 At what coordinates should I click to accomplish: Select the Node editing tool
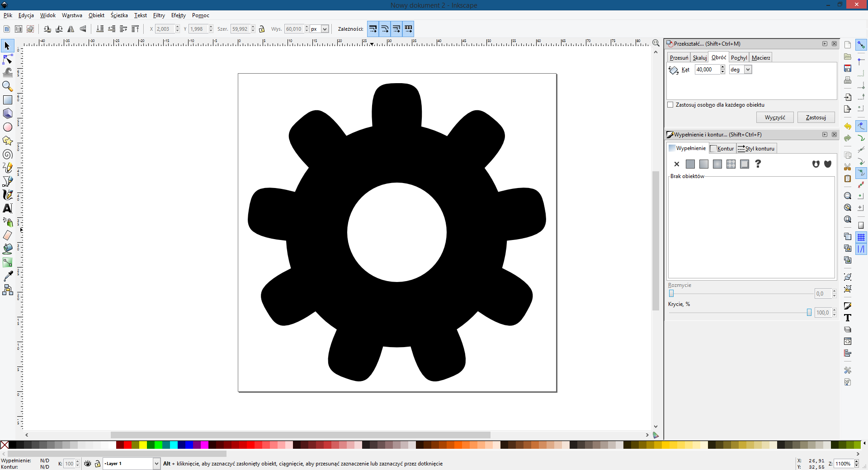tap(8, 59)
